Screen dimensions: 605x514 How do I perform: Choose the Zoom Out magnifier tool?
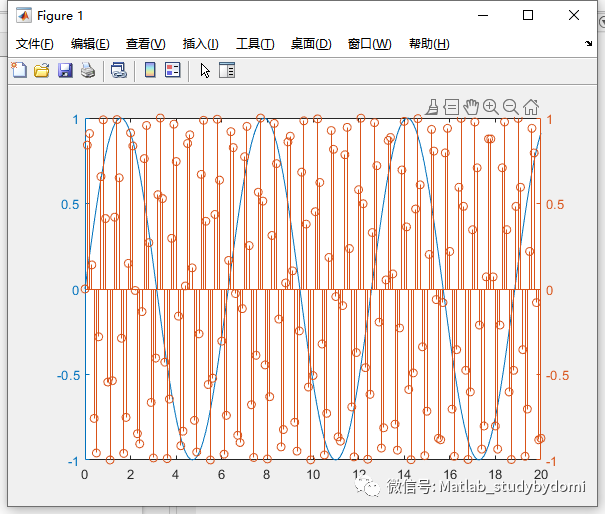[511, 107]
